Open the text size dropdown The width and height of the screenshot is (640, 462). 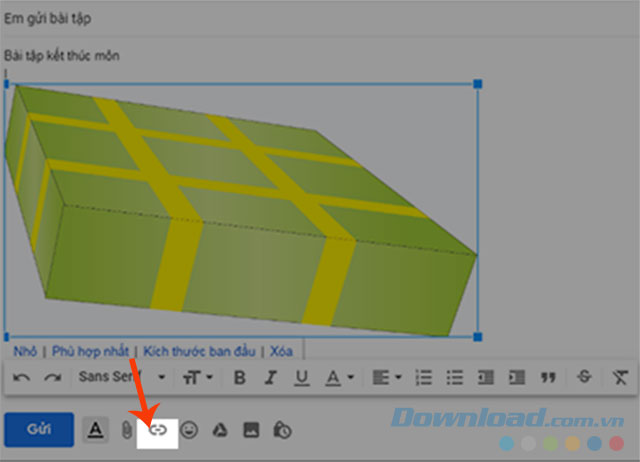[198, 378]
